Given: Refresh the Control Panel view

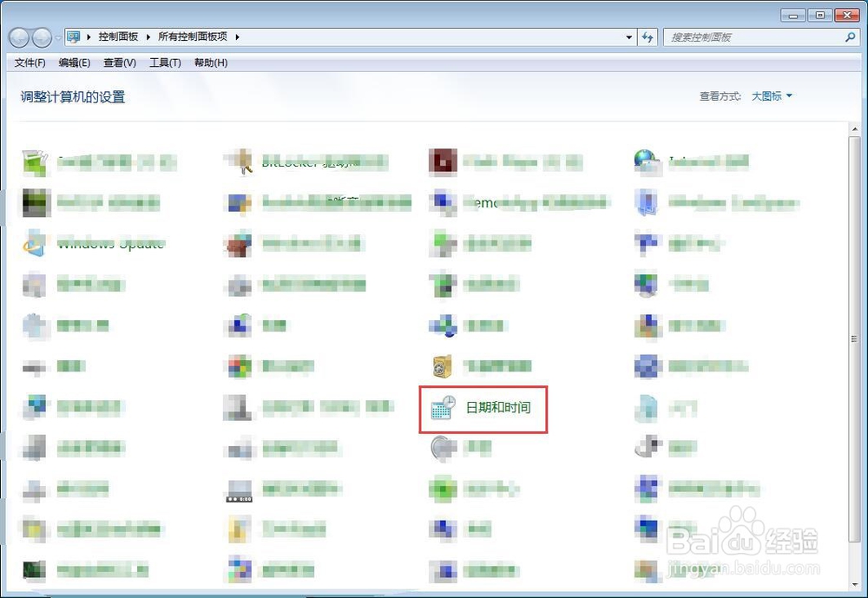Looking at the screenshot, I should [648, 37].
